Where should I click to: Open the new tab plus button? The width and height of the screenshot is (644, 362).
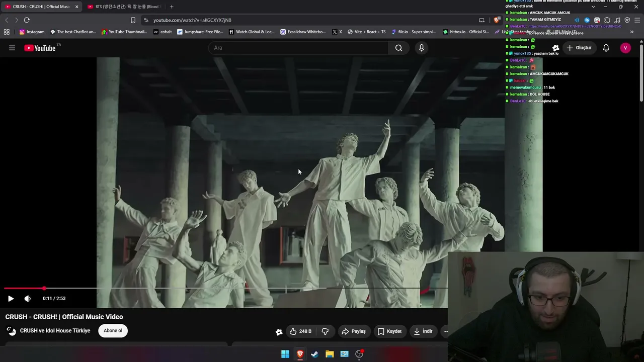tap(172, 7)
